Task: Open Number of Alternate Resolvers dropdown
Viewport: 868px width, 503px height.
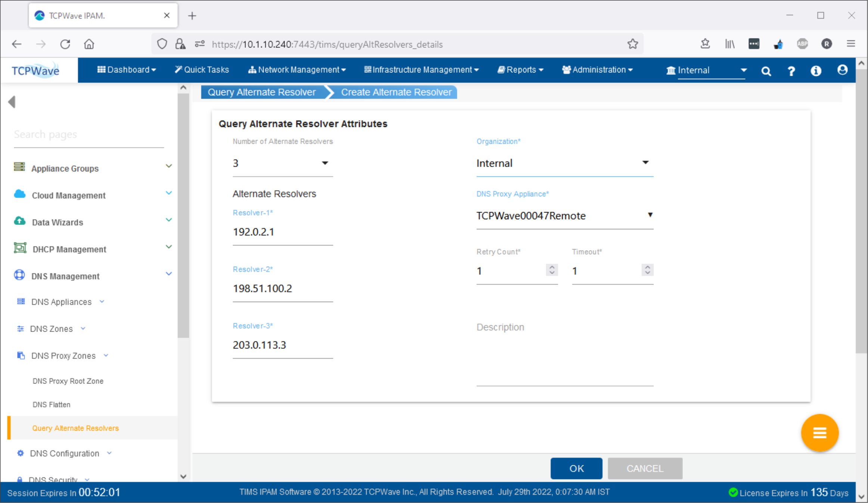Action: 283,163
